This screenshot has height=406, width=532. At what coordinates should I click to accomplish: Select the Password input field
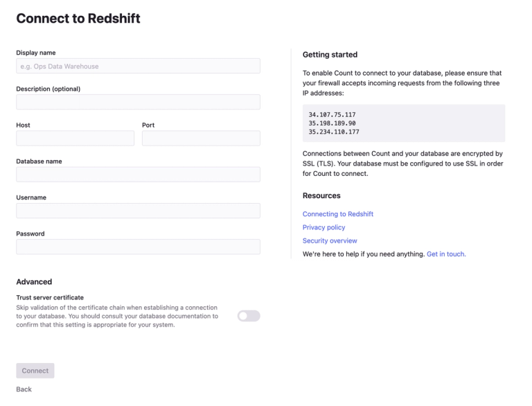pos(138,247)
